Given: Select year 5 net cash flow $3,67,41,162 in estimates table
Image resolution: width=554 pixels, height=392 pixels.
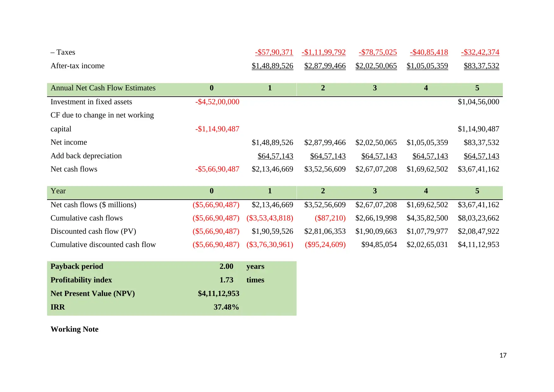Looking at the screenshot, I should [479, 169].
